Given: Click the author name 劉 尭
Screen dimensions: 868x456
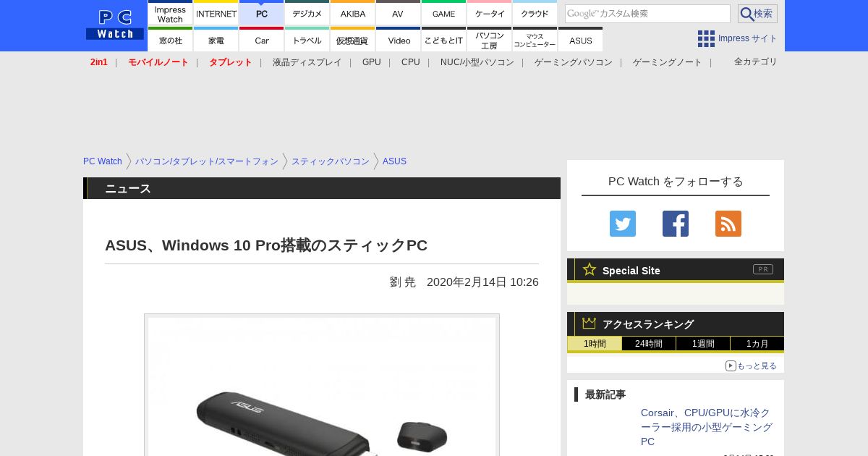Looking at the screenshot, I should [x=403, y=282].
